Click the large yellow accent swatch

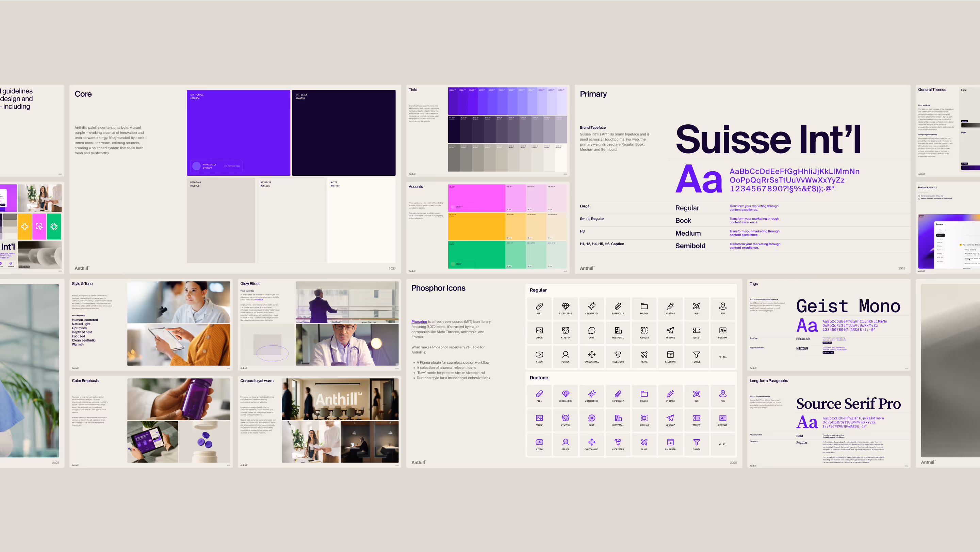pyautogui.click(x=476, y=226)
